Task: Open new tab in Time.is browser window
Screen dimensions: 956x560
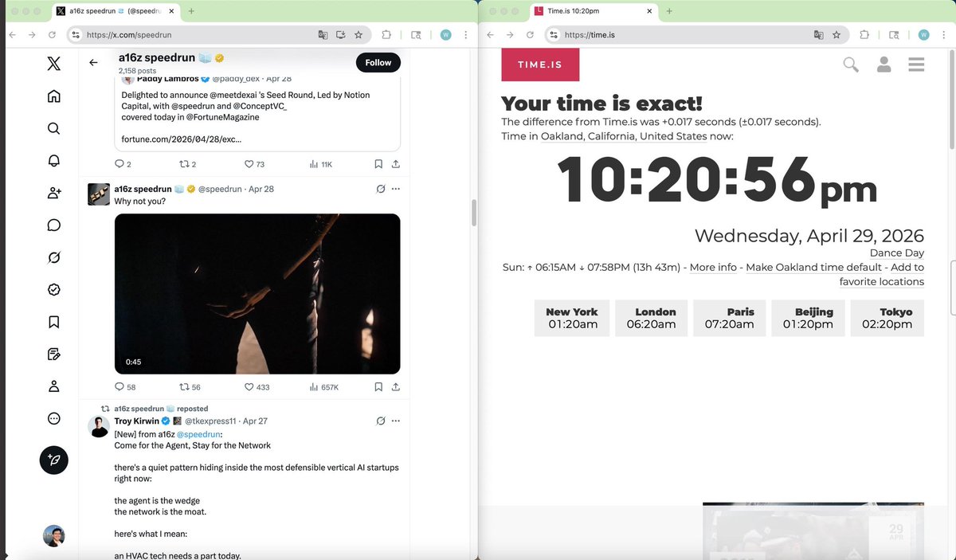Action: (669, 11)
